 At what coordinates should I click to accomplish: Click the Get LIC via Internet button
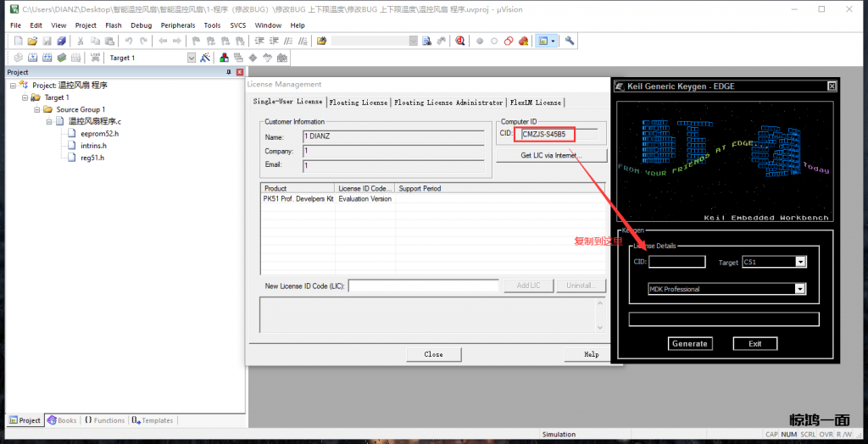tap(551, 156)
